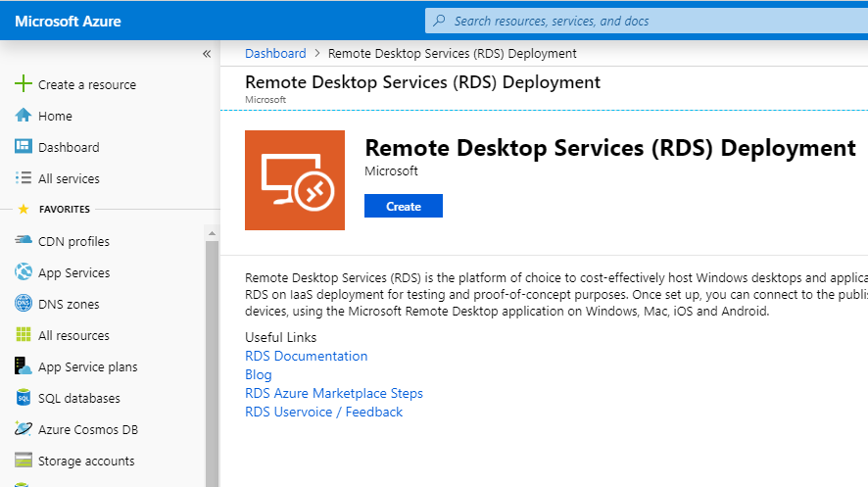This screenshot has width=868, height=487.
Task: Click the SQL databases icon
Action: click(24, 398)
